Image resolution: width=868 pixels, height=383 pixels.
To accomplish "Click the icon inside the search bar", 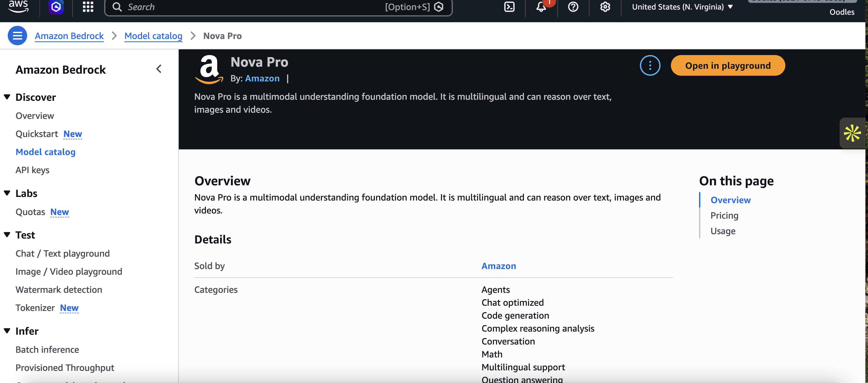I will [439, 7].
